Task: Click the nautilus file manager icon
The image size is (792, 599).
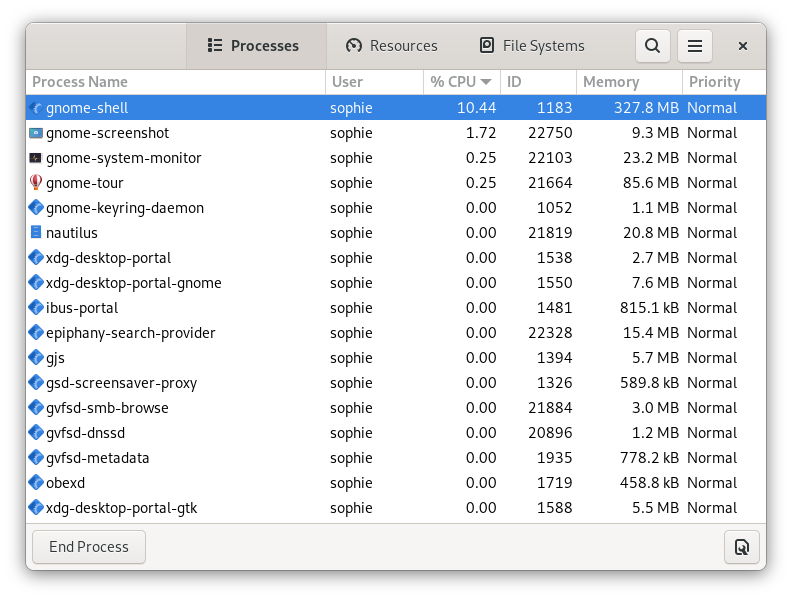Action: (36, 233)
